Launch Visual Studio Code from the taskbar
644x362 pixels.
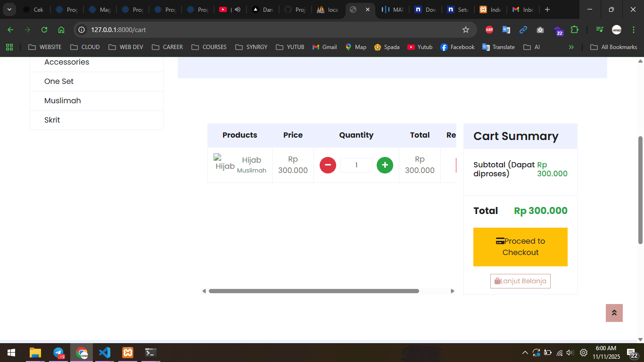coord(105,352)
